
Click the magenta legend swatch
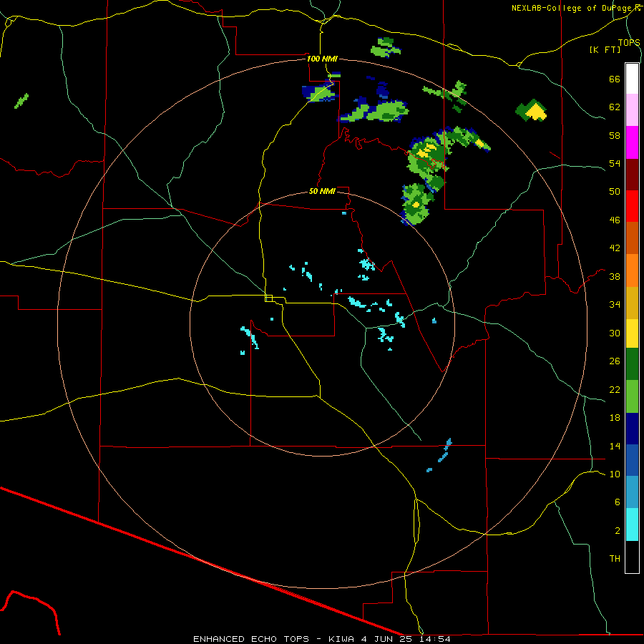tap(632, 142)
